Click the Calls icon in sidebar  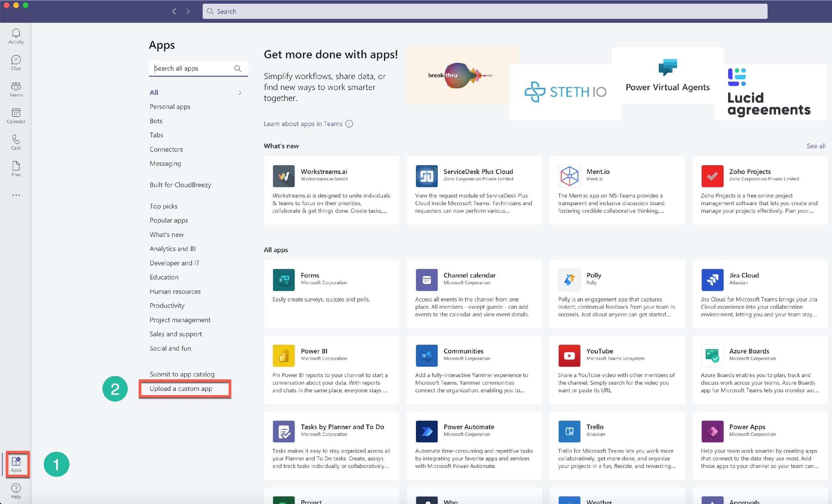[x=15, y=141]
